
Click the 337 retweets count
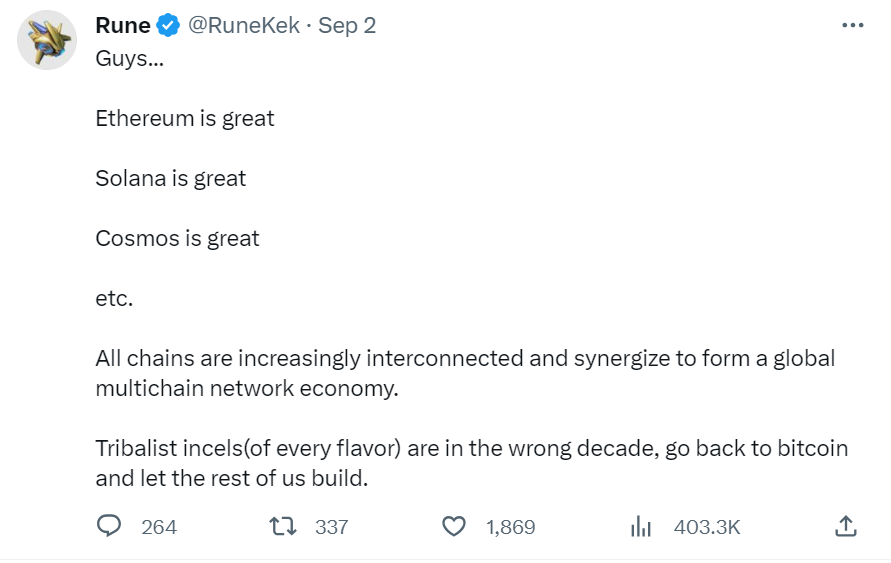(x=331, y=527)
